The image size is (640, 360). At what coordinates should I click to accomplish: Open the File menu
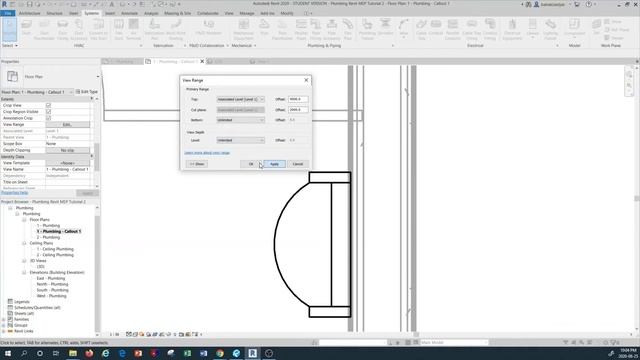pos(8,13)
